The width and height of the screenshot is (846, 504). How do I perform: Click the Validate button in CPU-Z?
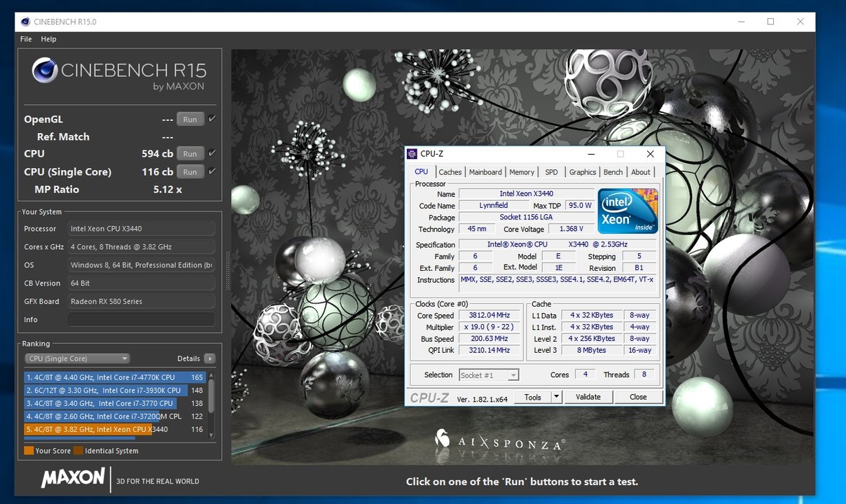[x=588, y=397]
